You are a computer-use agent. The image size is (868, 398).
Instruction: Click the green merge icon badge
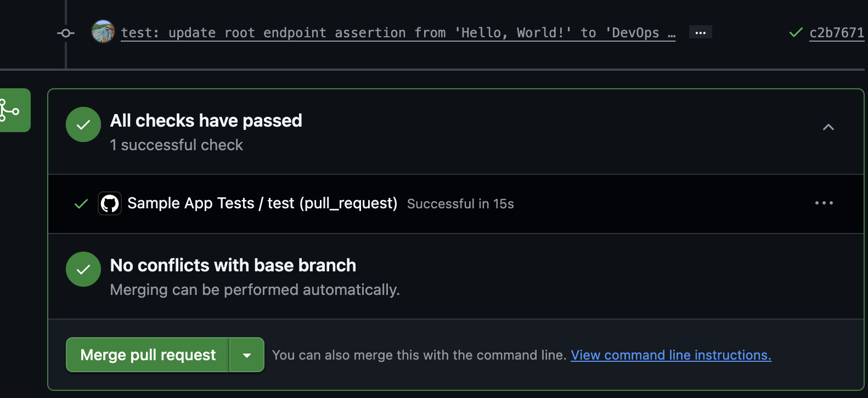pyautogui.click(x=11, y=110)
